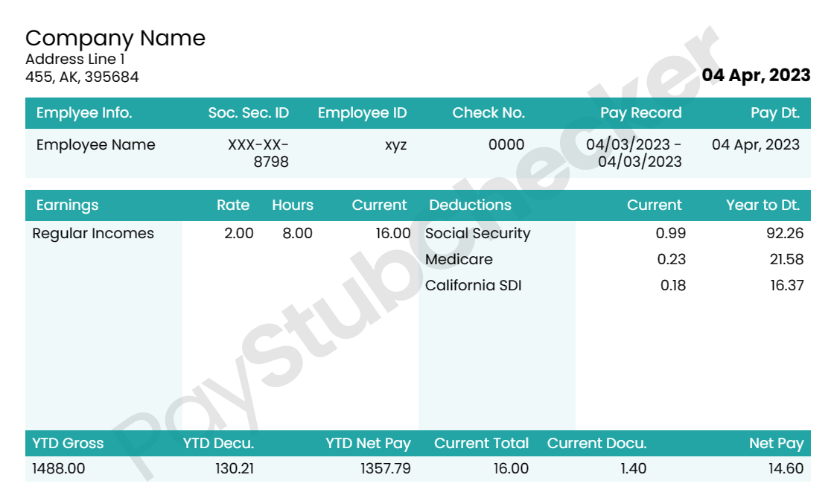
Task: Click the 'Emplyee Info.' column header
Action: coord(84,112)
